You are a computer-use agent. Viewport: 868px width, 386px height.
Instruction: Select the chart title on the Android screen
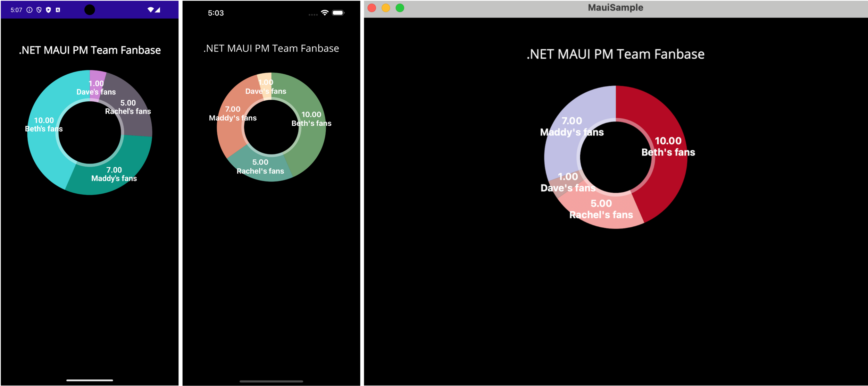90,50
